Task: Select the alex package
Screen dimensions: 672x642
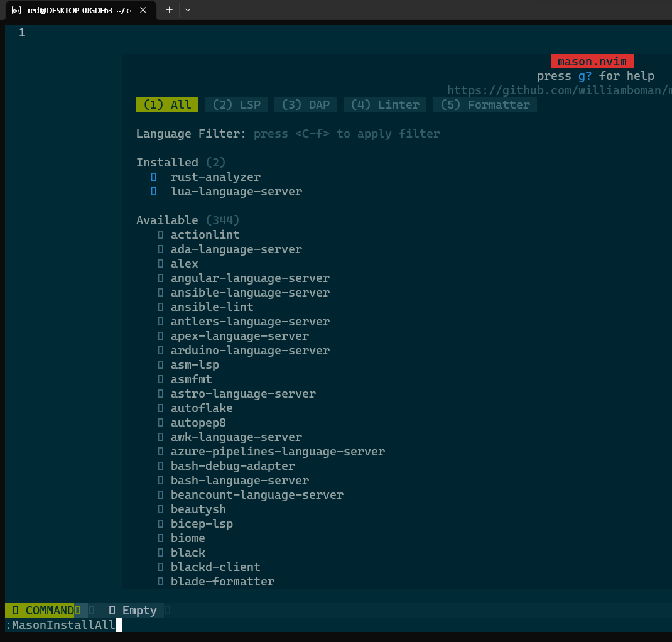Action: click(x=184, y=264)
